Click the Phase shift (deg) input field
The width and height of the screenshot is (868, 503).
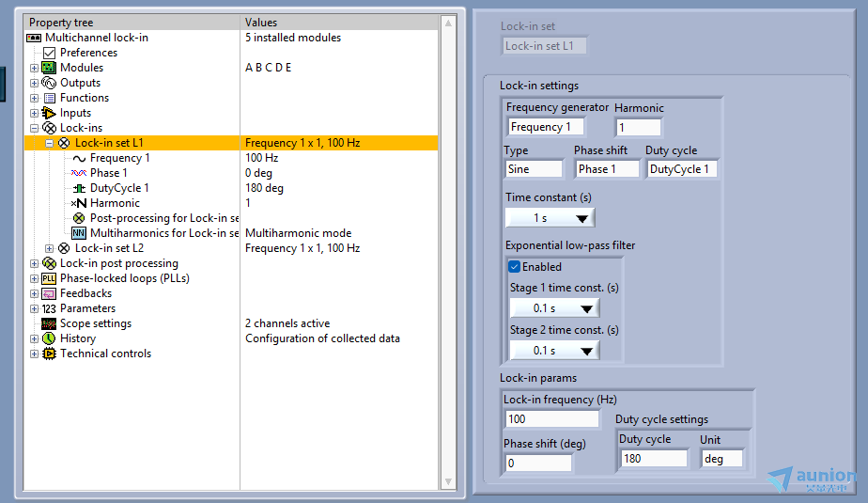[x=538, y=464]
